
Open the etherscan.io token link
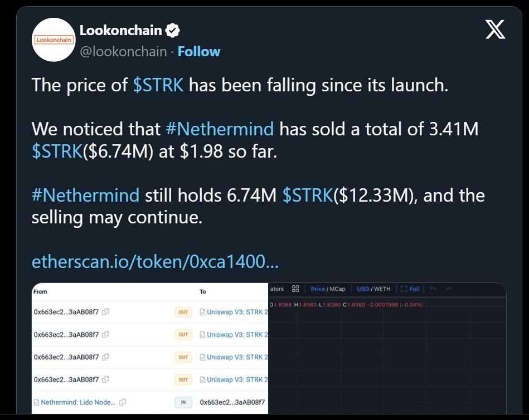(x=156, y=262)
